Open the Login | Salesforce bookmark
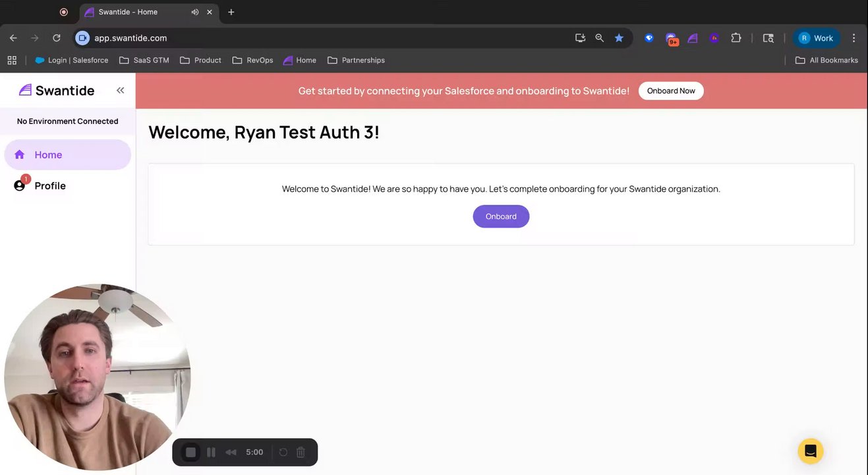 [x=72, y=60]
